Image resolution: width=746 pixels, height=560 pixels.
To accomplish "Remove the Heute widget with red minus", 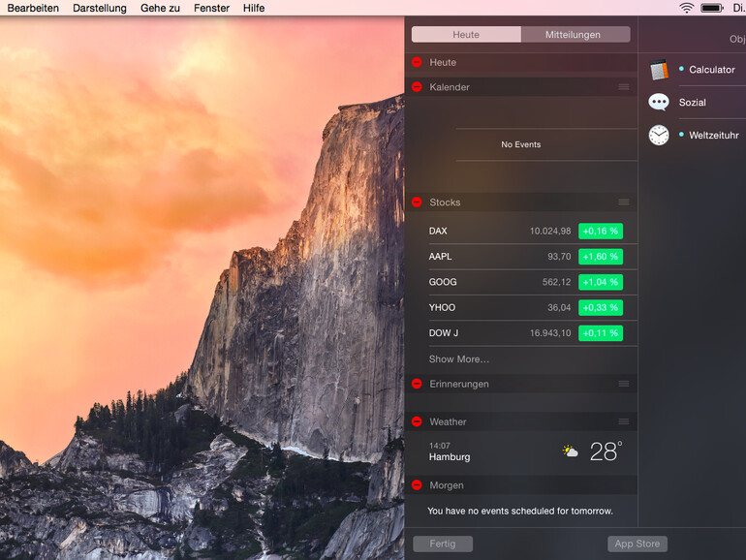I will point(417,62).
